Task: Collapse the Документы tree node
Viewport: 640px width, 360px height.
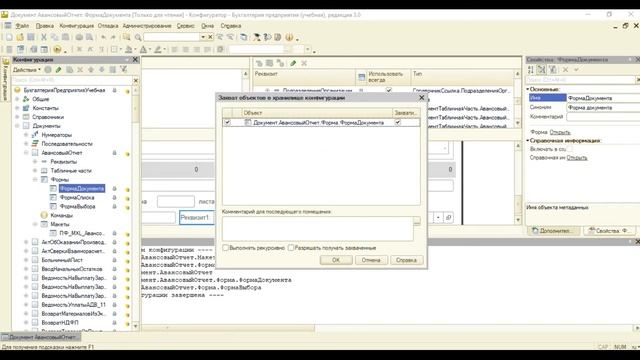Action: 17,126
